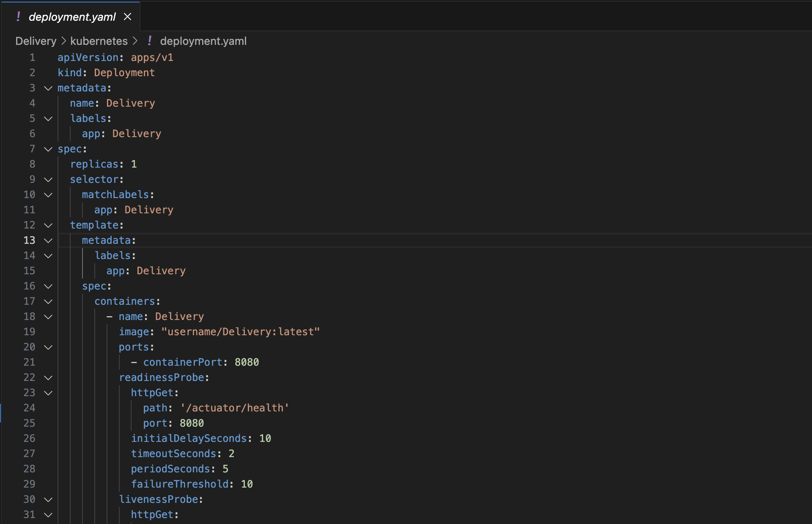
Task: Fold the readinessProbe block
Action: click(48, 378)
